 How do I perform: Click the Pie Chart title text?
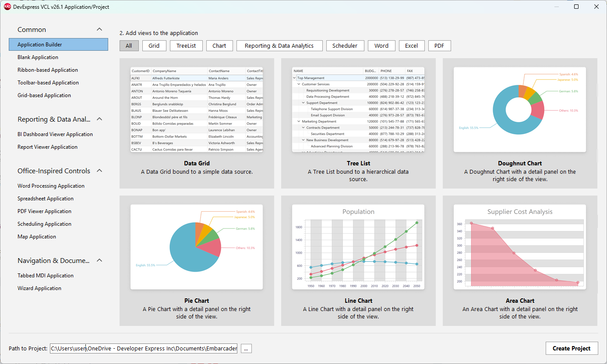click(197, 301)
